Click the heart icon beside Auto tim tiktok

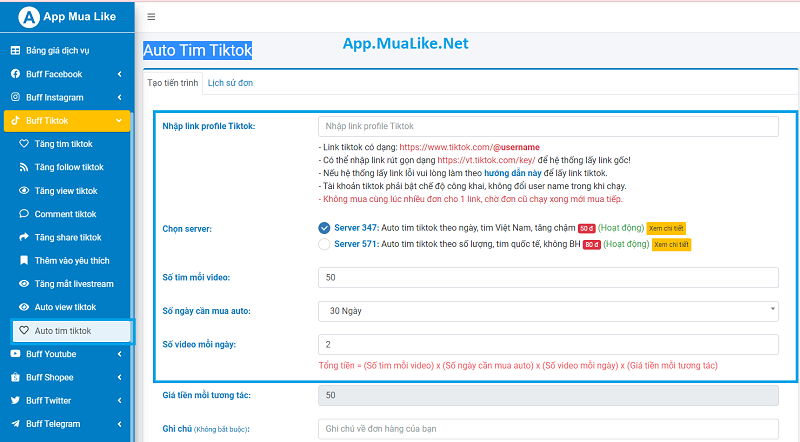[x=24, y=330]
